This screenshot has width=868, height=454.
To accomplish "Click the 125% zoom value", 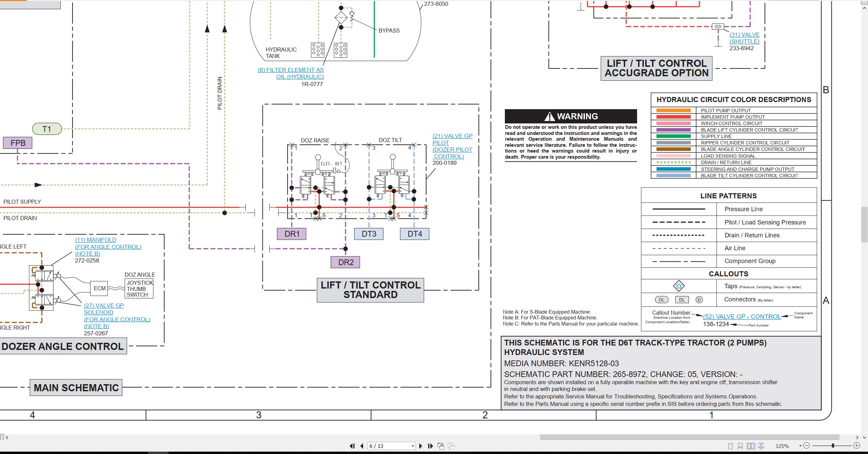I will tap(782, 446).
